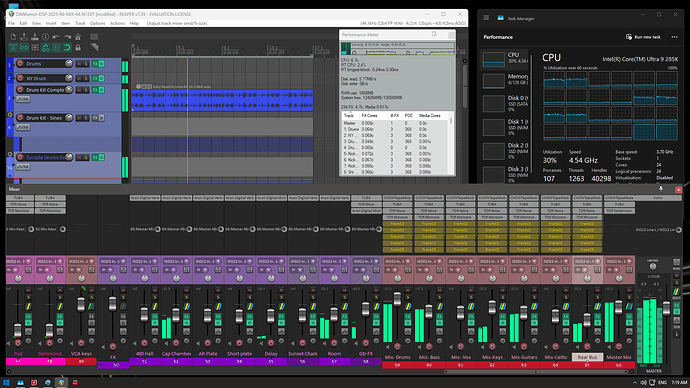Open Task Manager hamburger navigation icon

click(x=486, y=18)
